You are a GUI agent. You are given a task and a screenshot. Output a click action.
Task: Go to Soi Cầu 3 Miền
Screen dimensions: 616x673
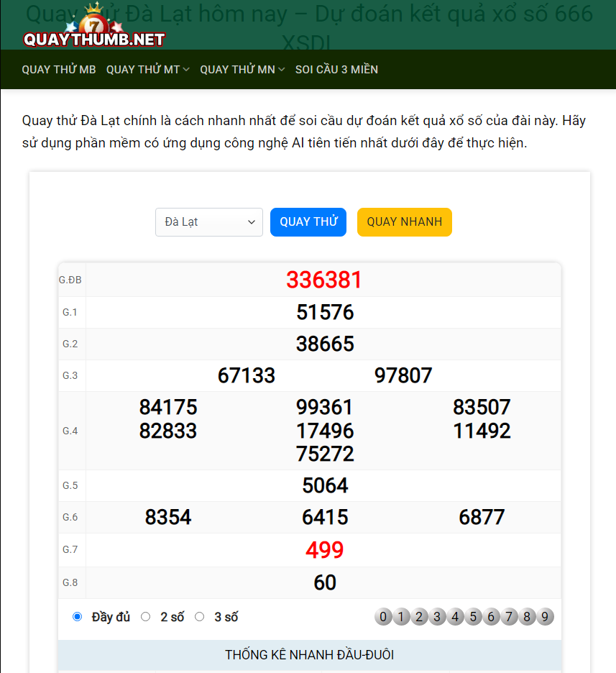(x=336, y=70)
